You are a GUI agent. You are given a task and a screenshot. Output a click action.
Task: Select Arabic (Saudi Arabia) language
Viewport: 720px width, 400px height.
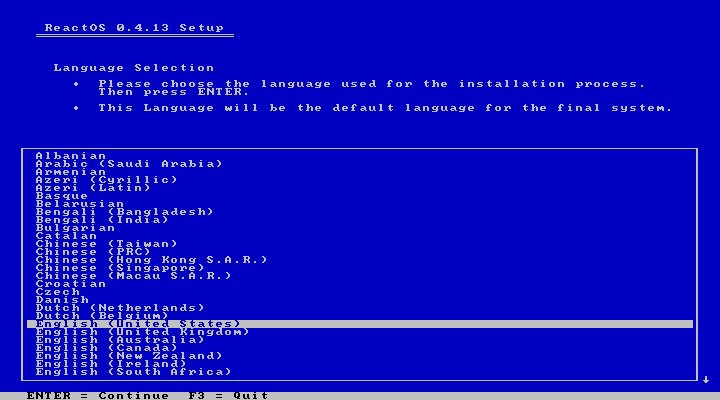[x=129, y=164]
